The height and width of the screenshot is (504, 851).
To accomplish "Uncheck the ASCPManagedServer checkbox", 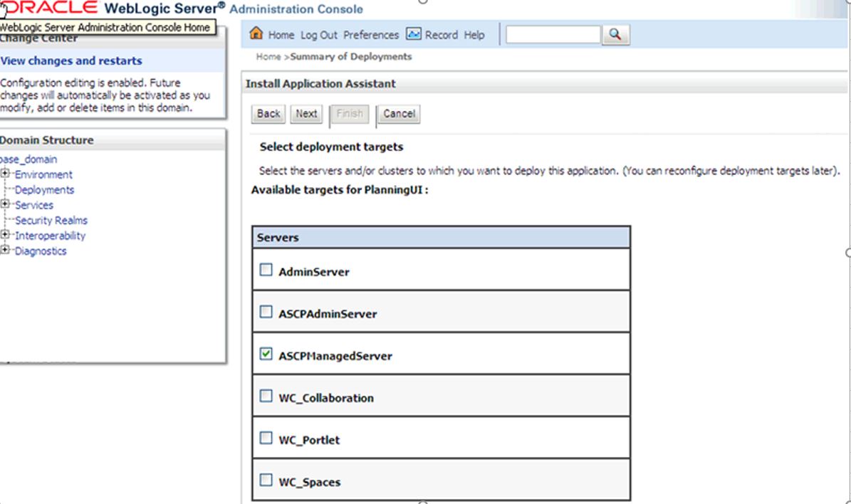I will pyautogui.click(x=266, y=354).
